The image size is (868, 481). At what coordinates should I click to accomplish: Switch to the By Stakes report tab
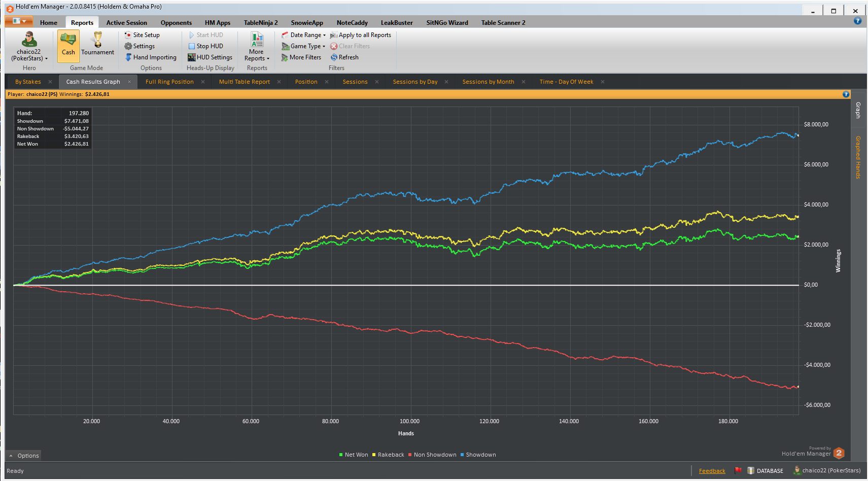(x=28, y=82)
